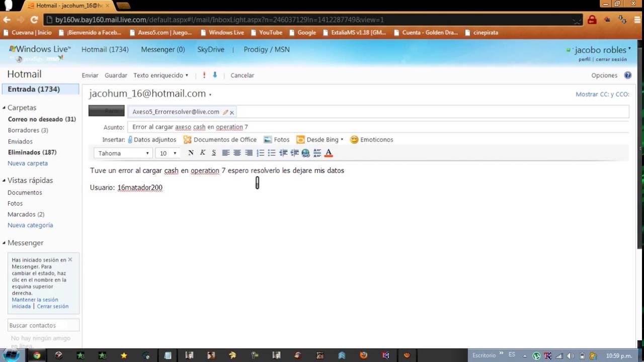Open Firefox from the taskbar
This screenshot has height=362, width=644.
(363, 355)
